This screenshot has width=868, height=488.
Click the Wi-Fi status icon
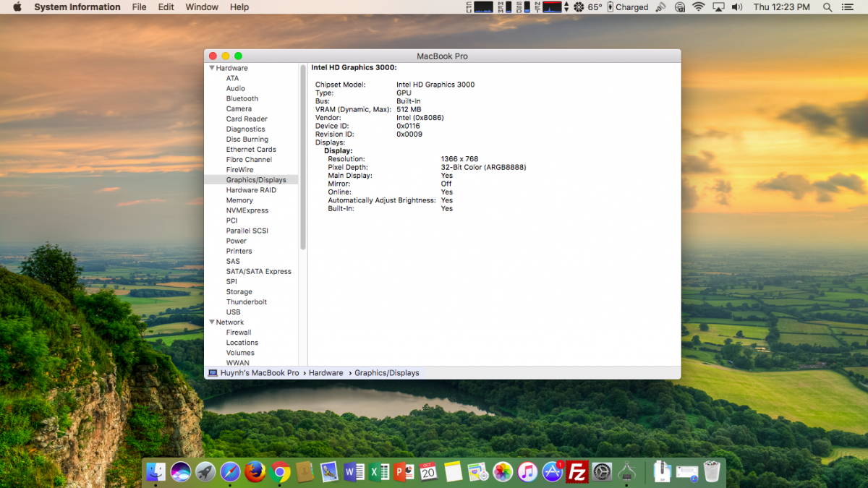[x=698, y=7]
